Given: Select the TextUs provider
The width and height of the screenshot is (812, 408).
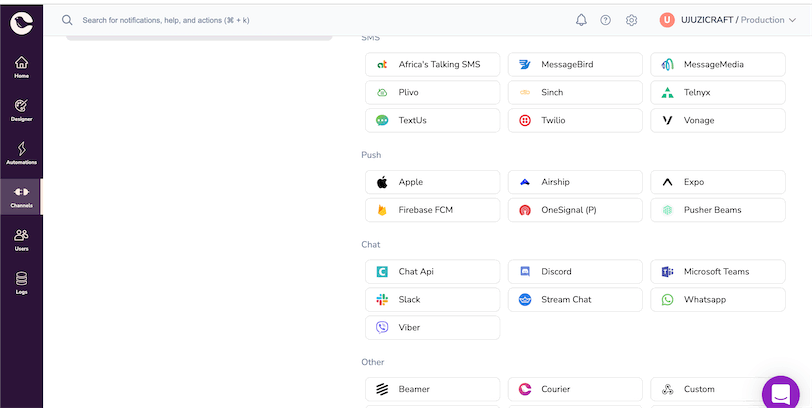Looking at the screenshot, I should pyautogui.click(x=432, y=120).
